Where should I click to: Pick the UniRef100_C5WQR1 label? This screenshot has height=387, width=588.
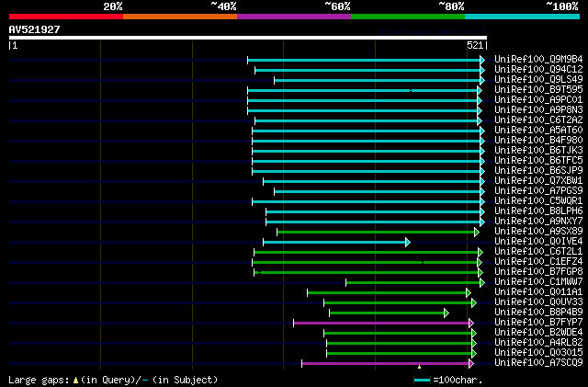(538, 201)
